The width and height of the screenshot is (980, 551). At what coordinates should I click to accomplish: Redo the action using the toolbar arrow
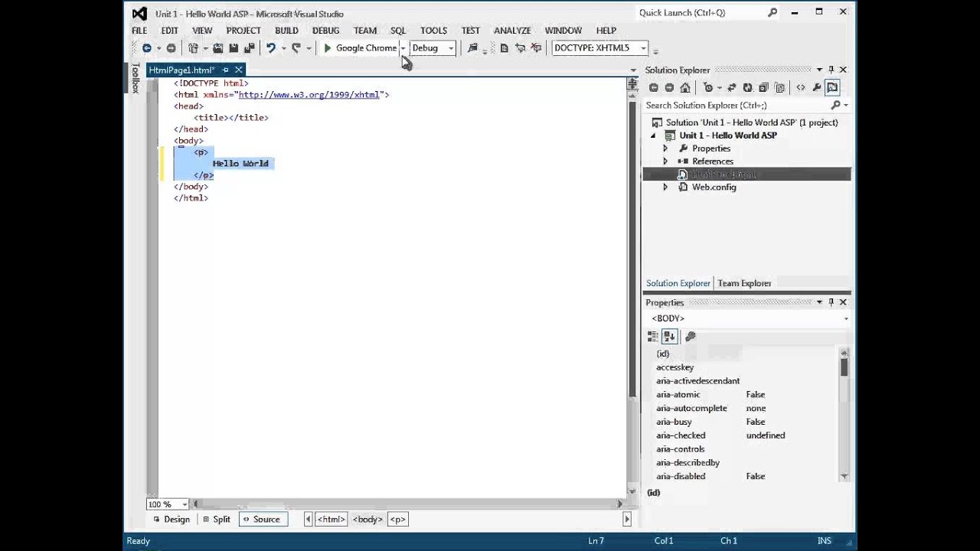click(x=296, y=48)
